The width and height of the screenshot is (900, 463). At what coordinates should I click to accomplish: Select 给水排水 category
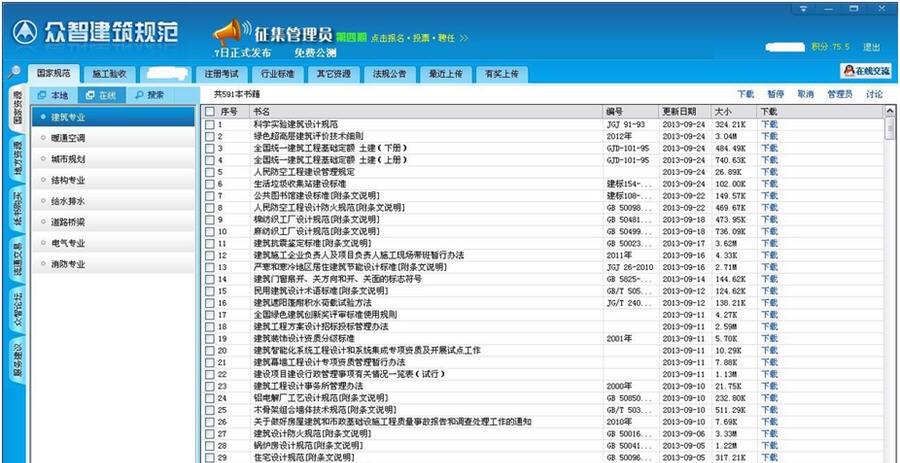click(x=113, y=201)
